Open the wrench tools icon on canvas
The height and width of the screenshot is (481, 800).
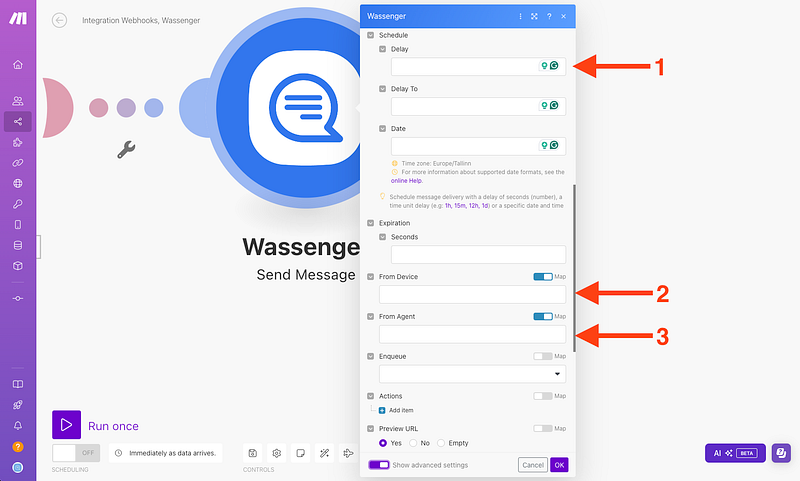pyautogui.click(x=126, y=150)
